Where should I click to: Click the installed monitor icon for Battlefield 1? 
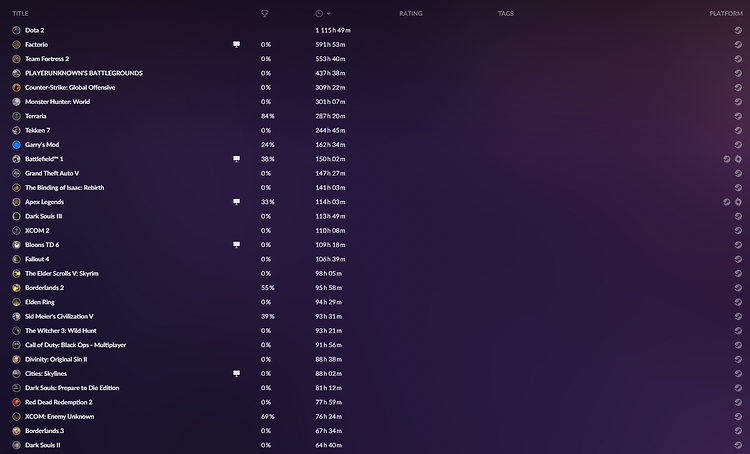[x=236, y=159]
